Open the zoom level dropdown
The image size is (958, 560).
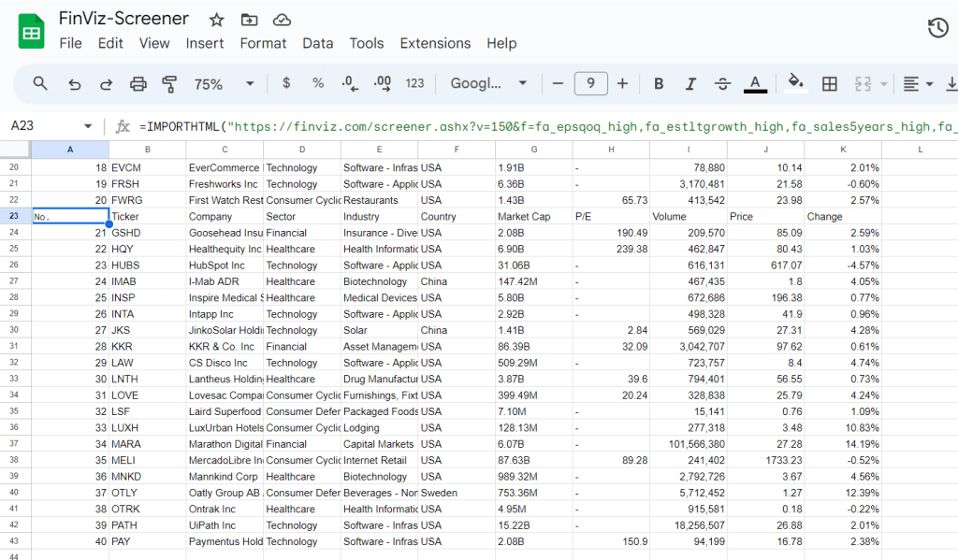[222, 83]
